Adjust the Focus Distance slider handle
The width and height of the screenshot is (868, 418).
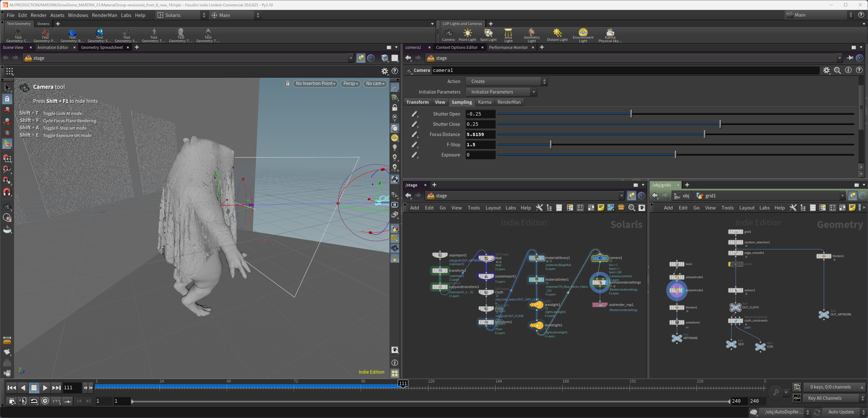point(705,134)
